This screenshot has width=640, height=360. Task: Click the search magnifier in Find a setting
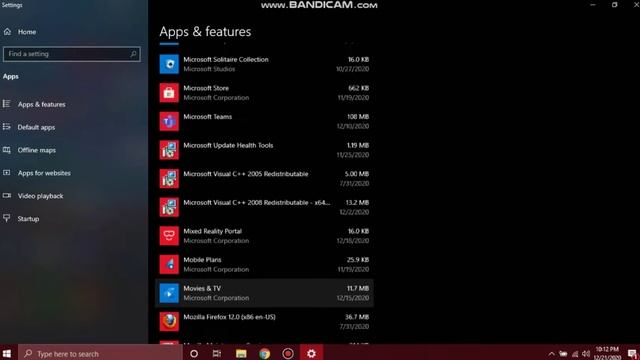point(133,54)
